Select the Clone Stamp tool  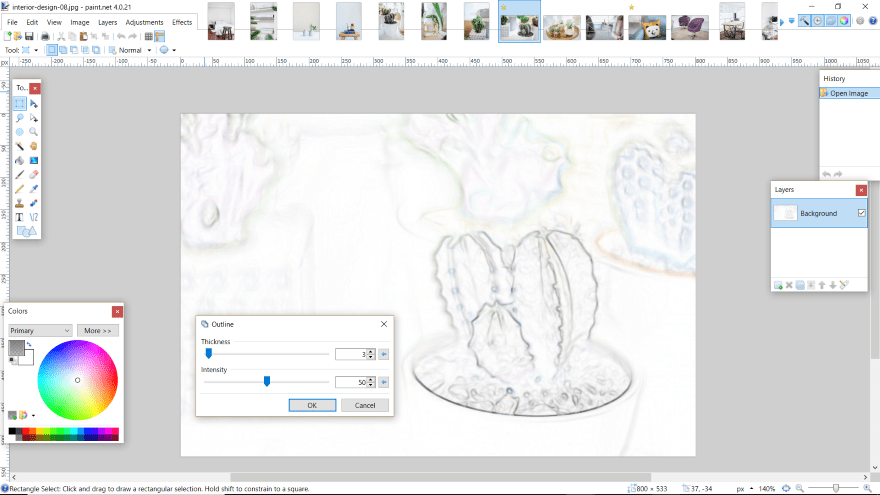20,202
